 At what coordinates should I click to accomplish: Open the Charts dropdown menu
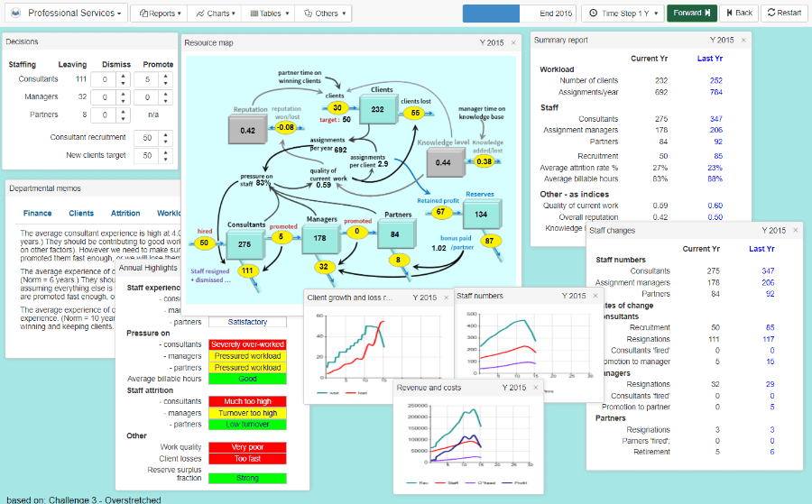[x=216, y=14]
